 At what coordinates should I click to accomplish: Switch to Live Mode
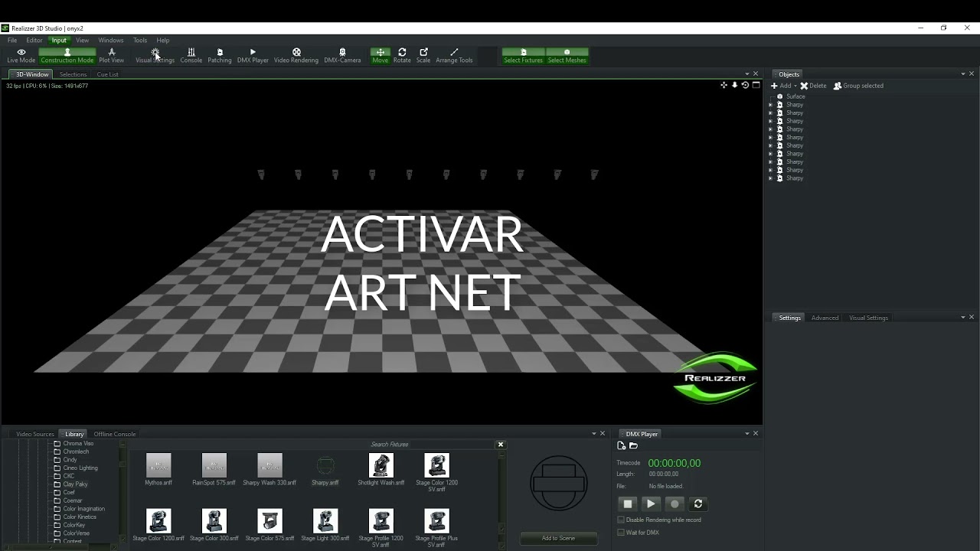tap(21, 56)
